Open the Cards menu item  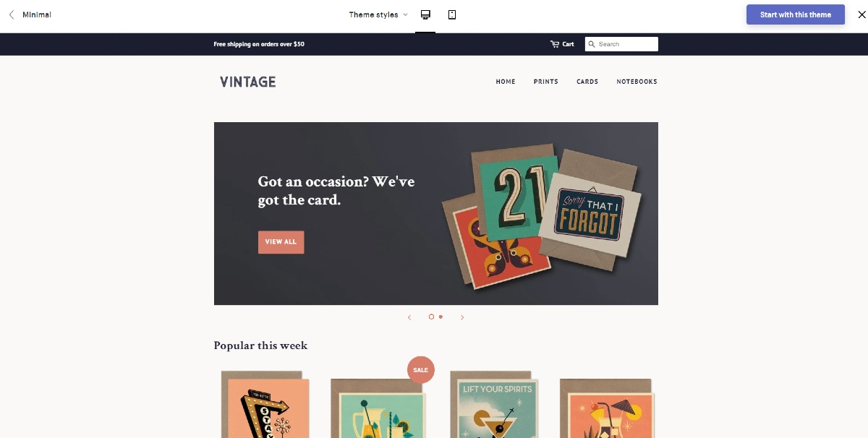click(587, 82)
